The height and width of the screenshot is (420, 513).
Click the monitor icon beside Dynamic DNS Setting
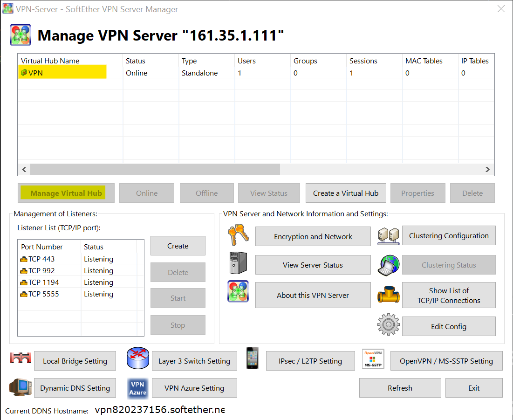pyautogui.click(x=21, y=387)
